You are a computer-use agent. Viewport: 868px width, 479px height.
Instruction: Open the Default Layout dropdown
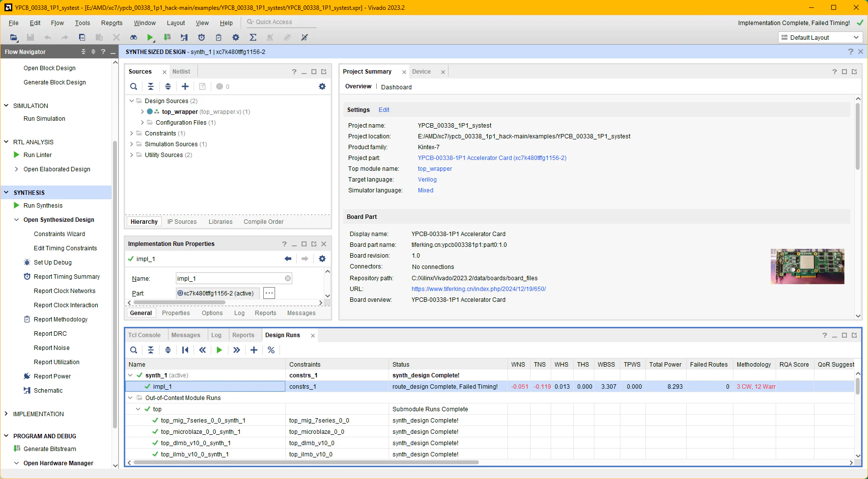tap(820, 37)
